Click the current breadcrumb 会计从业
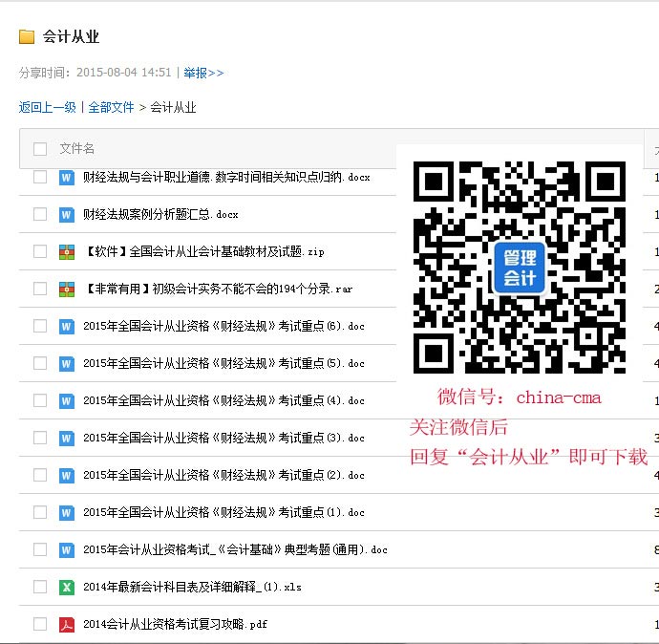 [173, 108]
